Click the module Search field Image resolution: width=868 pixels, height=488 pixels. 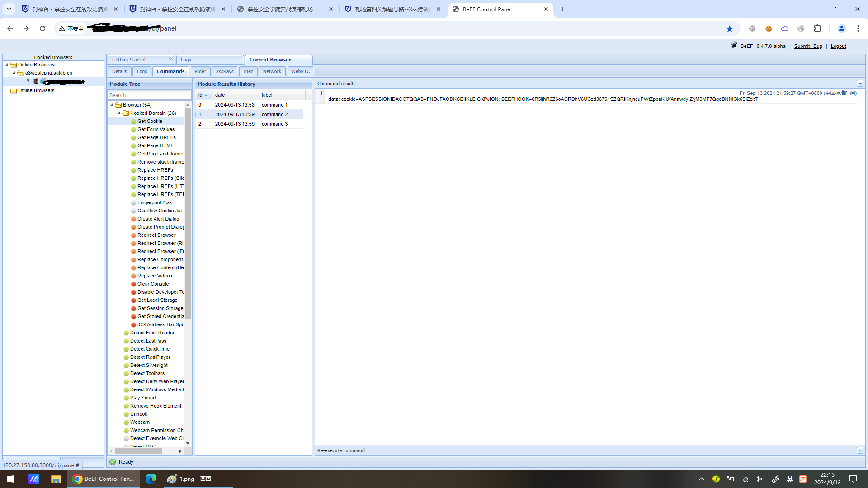tap(150, 95)
